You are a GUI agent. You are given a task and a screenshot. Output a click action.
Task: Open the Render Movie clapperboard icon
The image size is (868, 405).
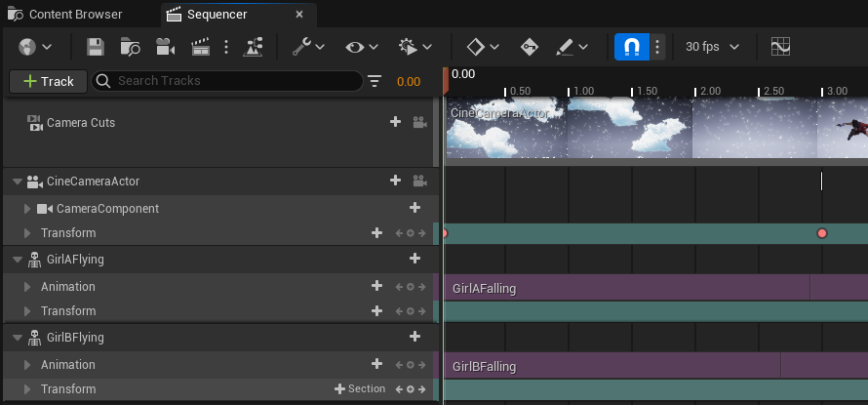pyautogui.click(x=201, y=47)
